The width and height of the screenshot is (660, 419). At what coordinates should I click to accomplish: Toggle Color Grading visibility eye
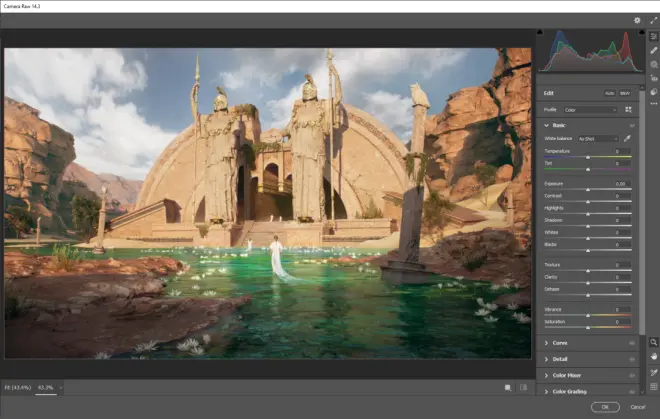tap(632, 392)
